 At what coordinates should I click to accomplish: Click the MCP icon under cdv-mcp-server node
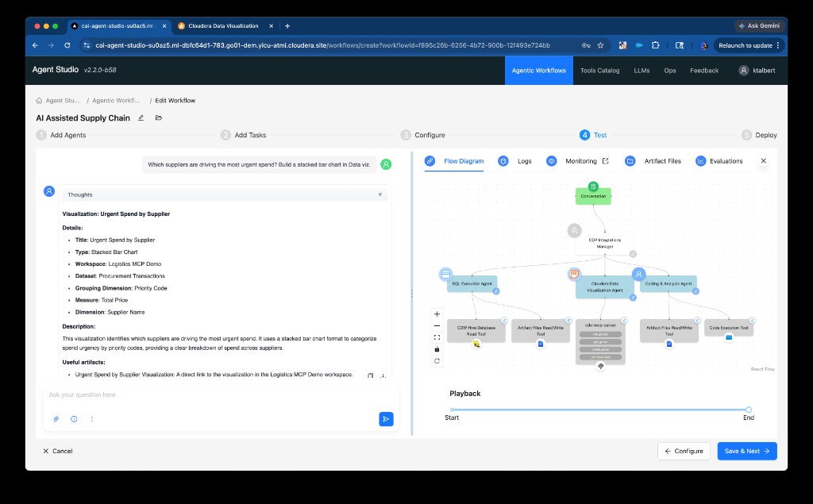600,366
